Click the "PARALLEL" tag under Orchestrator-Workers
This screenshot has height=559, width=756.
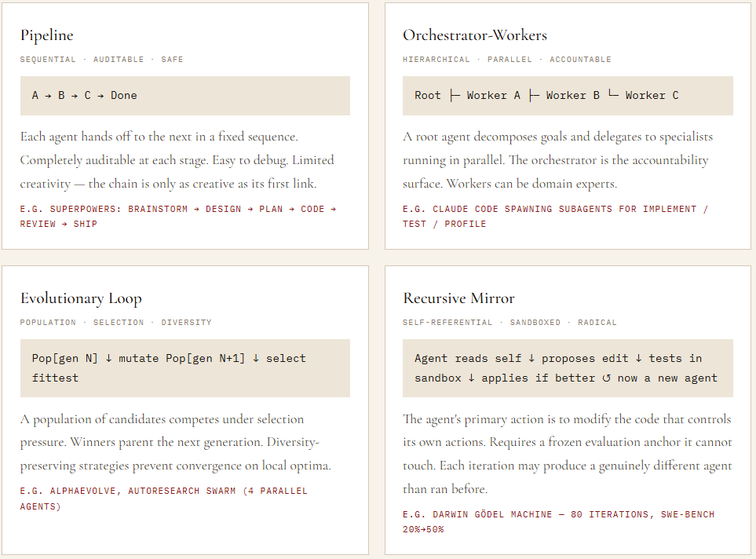click(509, 60)
